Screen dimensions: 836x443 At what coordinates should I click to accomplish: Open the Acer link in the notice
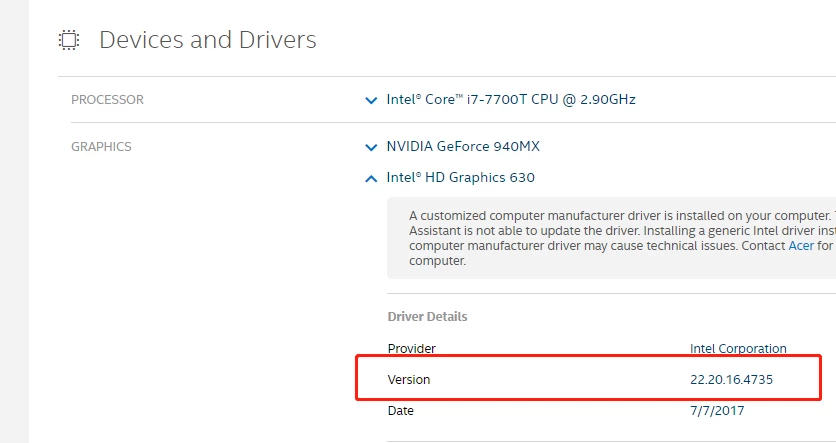(801, 246)
